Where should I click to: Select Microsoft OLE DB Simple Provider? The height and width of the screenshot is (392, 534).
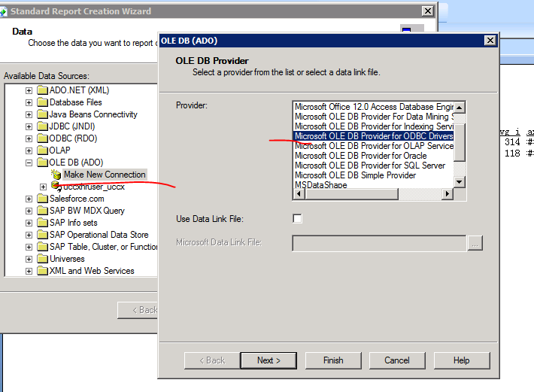point(374,175)
